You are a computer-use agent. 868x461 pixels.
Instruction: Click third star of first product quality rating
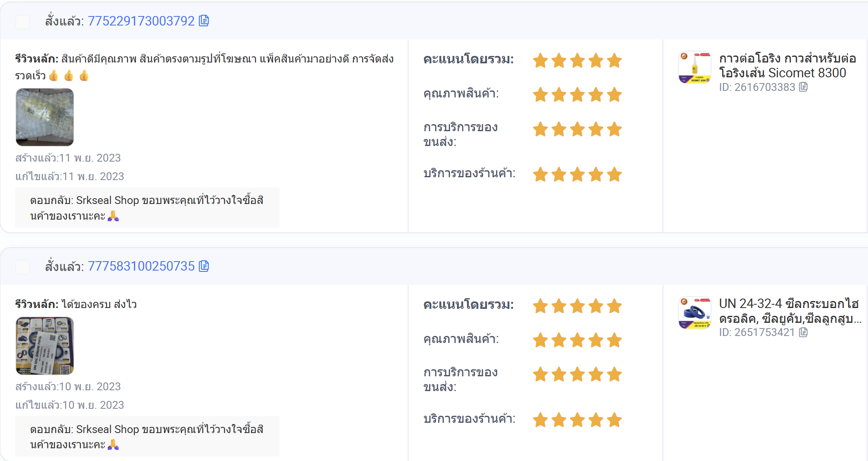[x=577, y=95]
